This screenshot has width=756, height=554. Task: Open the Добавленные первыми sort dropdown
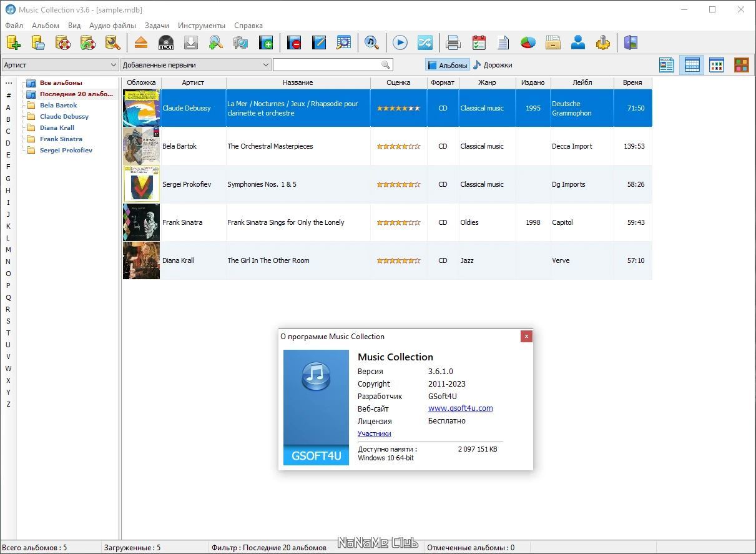coord(196,65)
